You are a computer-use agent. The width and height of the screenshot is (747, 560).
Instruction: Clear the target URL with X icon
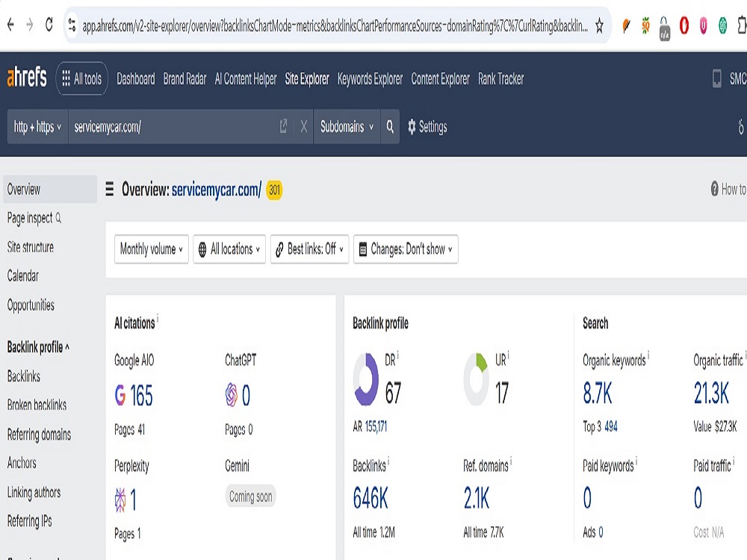pyautogui.click(x=303, y=126)
